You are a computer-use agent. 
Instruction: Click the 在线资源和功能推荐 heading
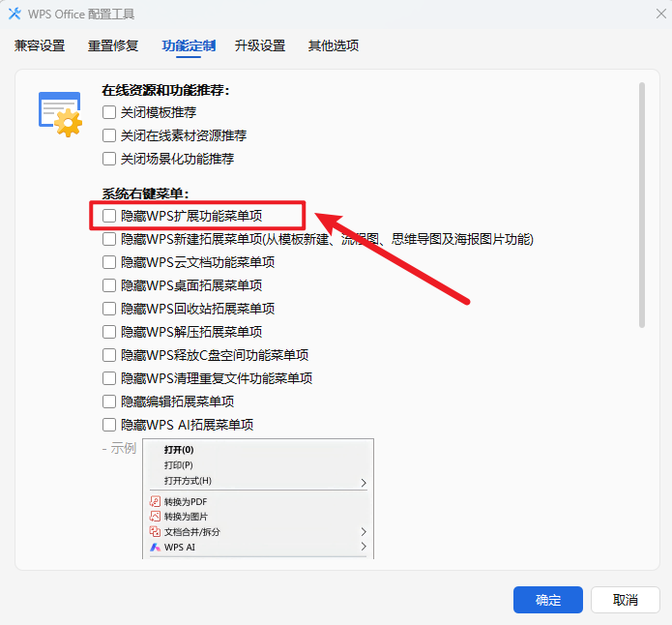click(x=166, y=90)
